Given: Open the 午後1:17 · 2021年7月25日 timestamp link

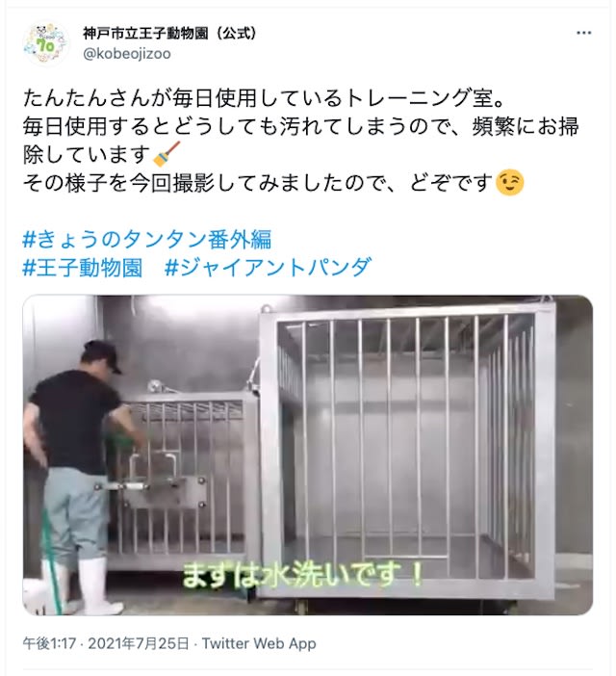Looking at the screenshot, I should (106, 643).
